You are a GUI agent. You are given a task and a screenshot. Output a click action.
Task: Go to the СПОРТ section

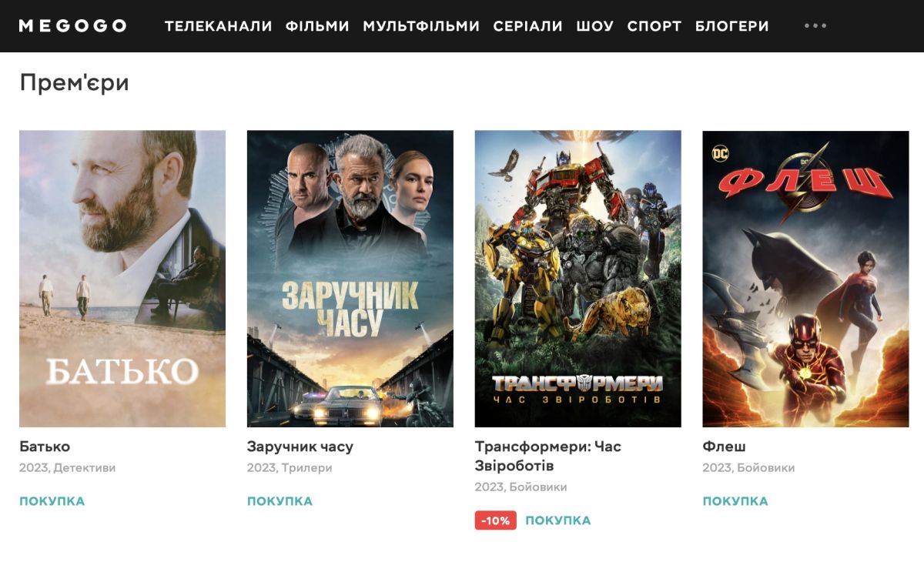coord(654,26)
